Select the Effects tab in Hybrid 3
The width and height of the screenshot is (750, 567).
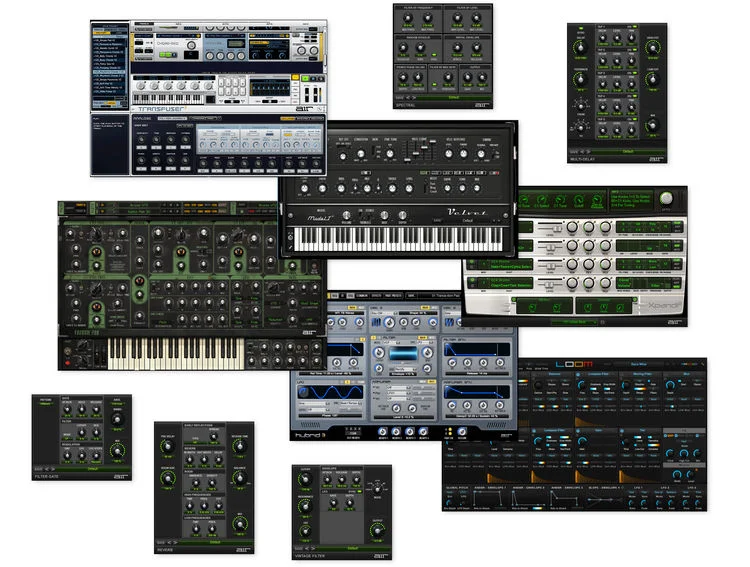pyautogui.click(x=376, y=296)
